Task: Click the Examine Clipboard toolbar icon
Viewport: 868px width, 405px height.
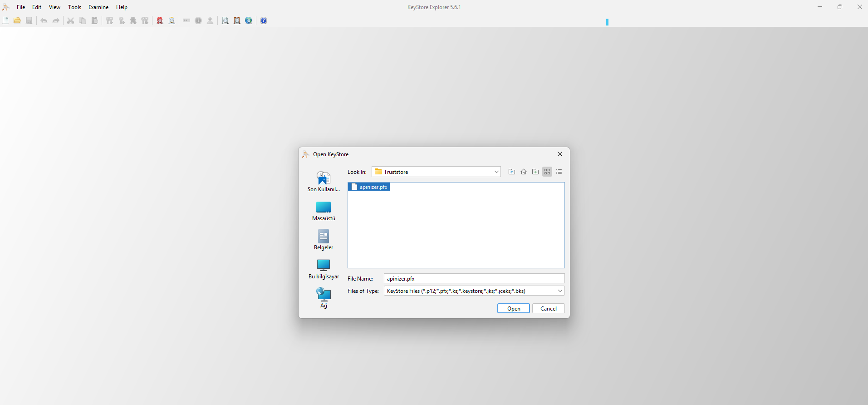Action: pos(237,20)
